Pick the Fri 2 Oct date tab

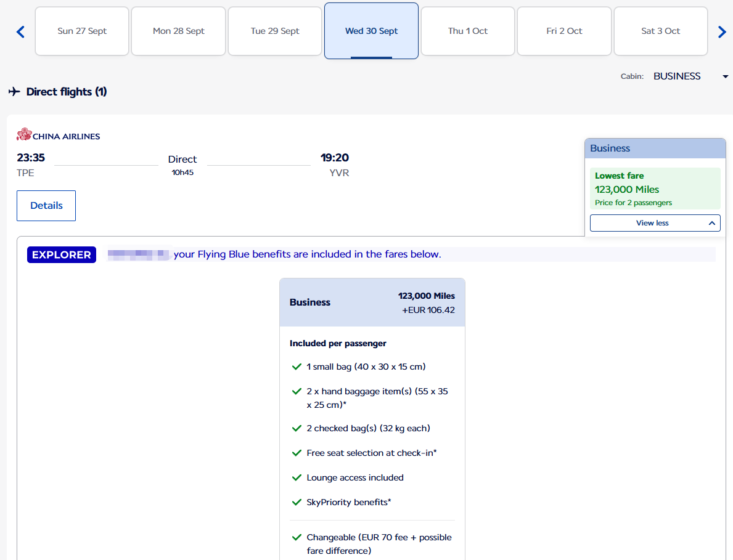click(x=564, y=31)
